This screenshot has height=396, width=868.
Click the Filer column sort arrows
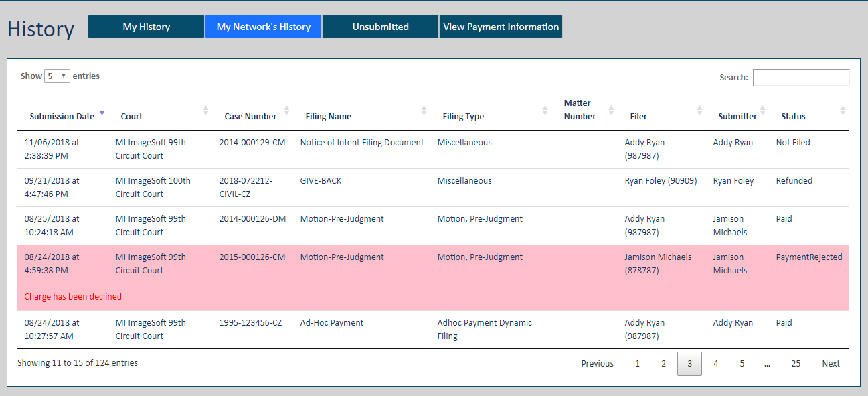tap(699, 110)
